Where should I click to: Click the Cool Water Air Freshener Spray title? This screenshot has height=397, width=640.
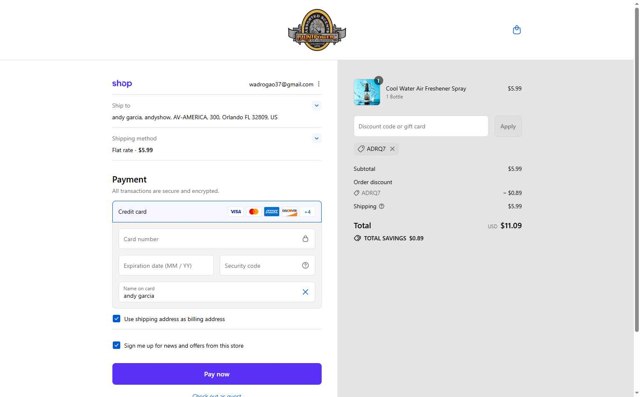coord(426,89)
